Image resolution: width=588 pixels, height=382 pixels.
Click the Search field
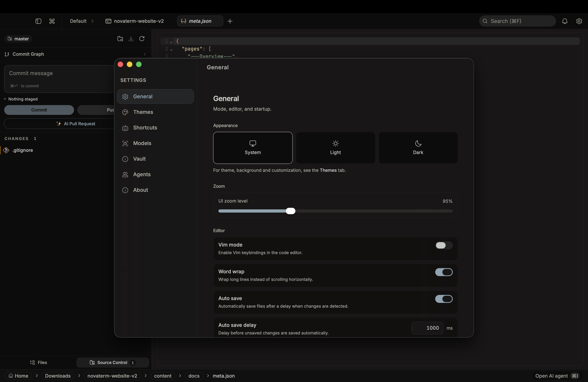pyautogui.click(x=517, y=21)
